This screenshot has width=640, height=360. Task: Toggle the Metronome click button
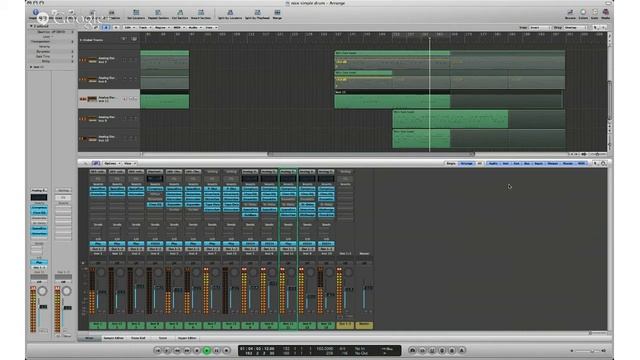coord(462,350)
